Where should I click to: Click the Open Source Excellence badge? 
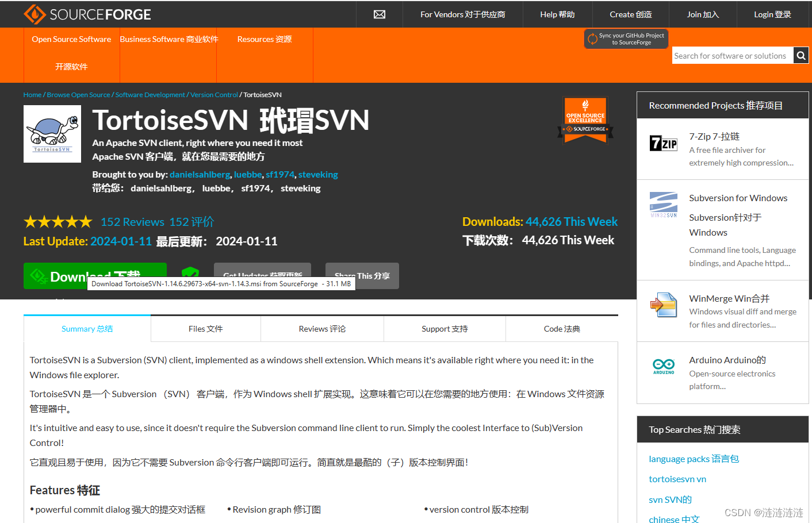[585, 120]
